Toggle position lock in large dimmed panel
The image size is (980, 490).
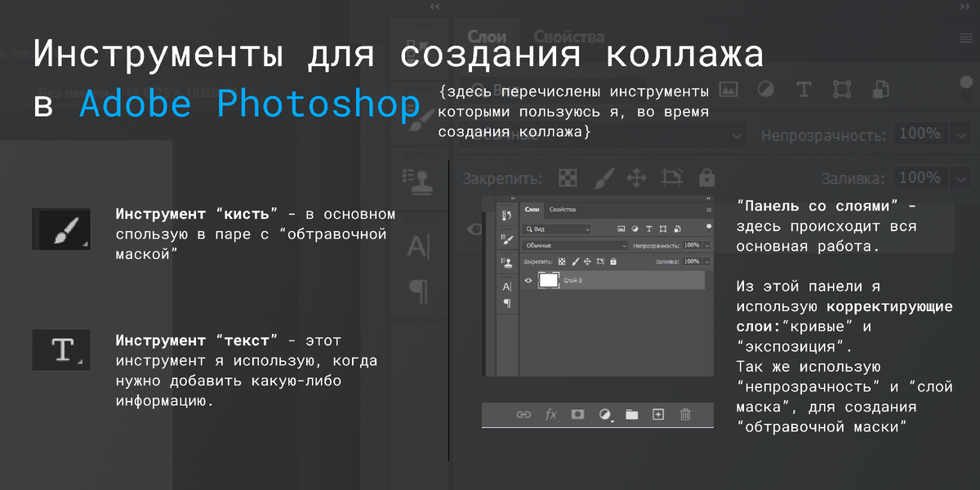(636, 177)
